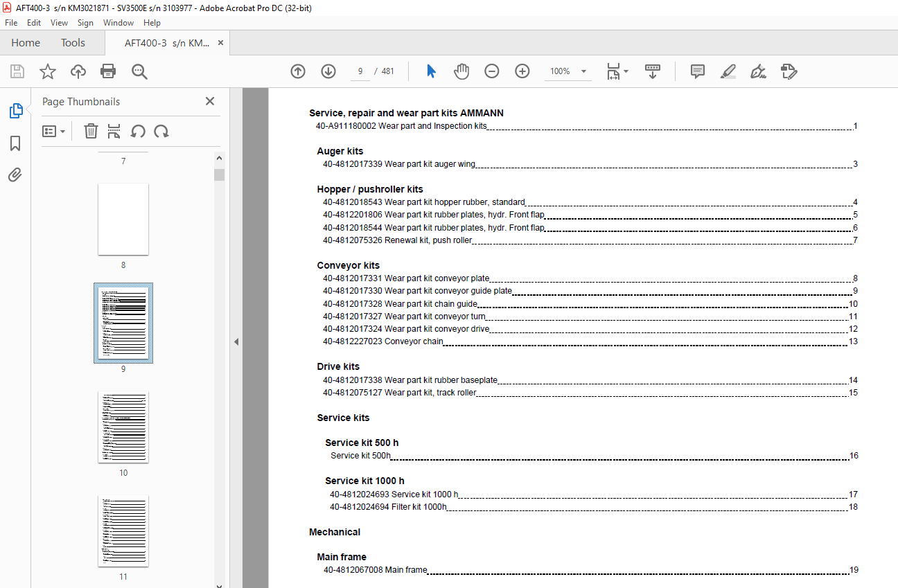Expand the fit page options arrow
Screen dimensions: 898x588
point(626,71)
